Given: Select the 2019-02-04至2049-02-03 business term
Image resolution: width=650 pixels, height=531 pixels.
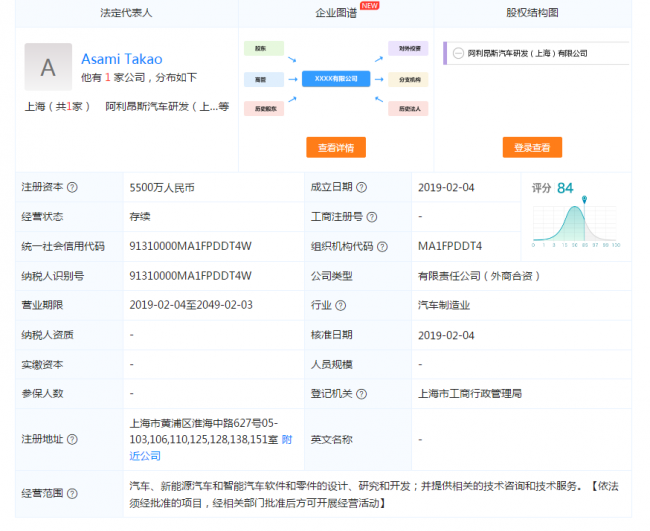Looking at the screenshot, I should [x=191, y=305].
